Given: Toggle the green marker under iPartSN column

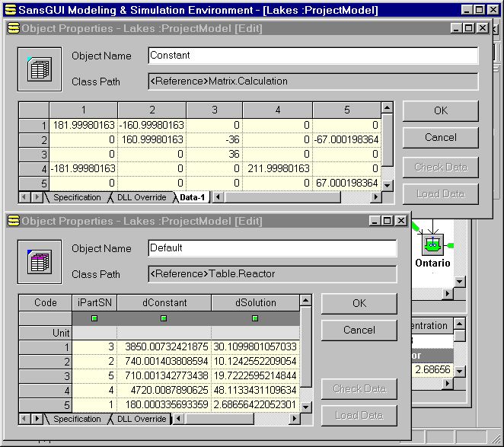Looking at the screenshot, I should tap(94, 318).
